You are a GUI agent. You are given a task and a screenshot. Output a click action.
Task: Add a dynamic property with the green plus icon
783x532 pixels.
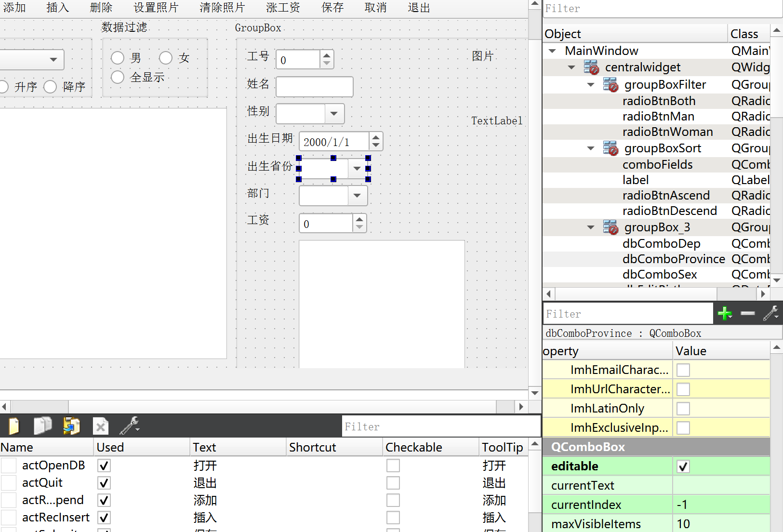coord(725,313)
